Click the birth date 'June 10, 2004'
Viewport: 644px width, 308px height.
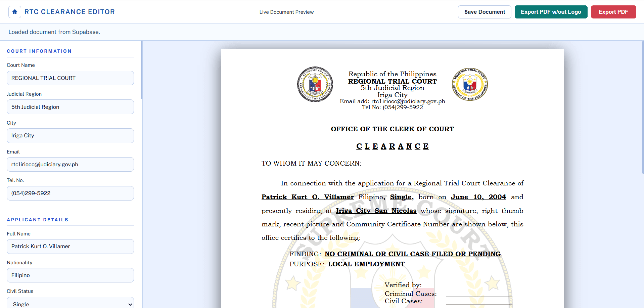point(478,197)
